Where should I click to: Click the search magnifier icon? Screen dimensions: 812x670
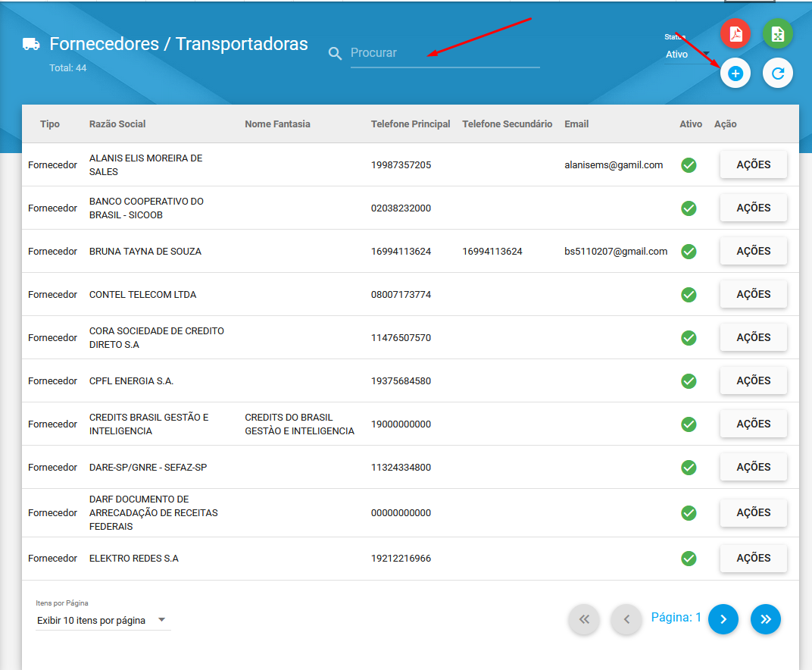[335, 53]
